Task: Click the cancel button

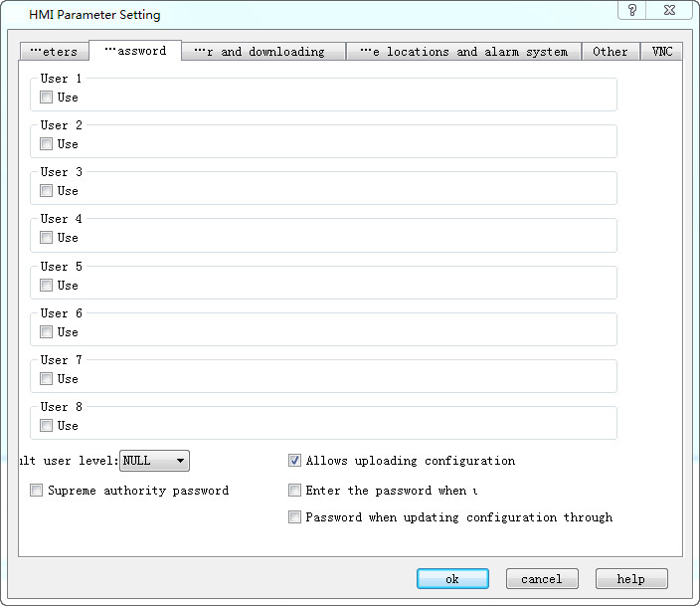Action: [542, 579]
